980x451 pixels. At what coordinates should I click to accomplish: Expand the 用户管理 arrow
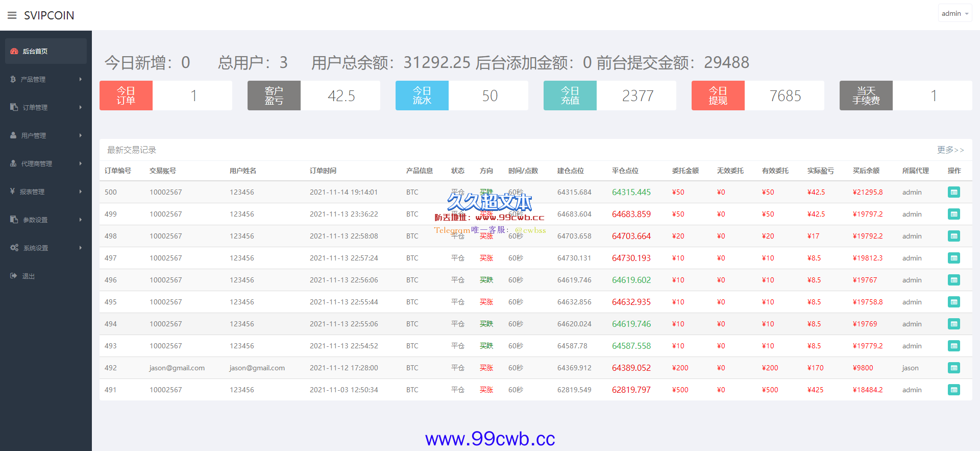[x=81, y=135]
